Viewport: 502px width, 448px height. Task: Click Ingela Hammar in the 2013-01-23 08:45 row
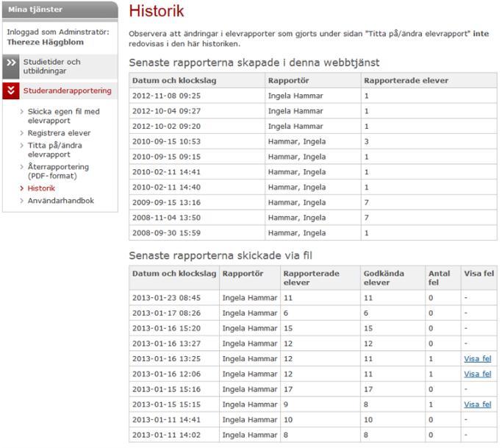click(250, 298)
